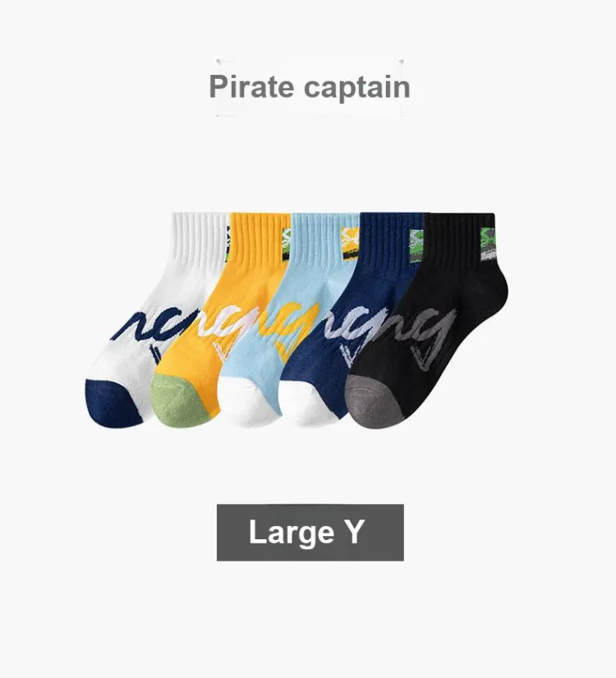Tap the yellow logo tag on light blue sock
The height and width of the screenshot is (678, 616).
click(x=350, y=244)
